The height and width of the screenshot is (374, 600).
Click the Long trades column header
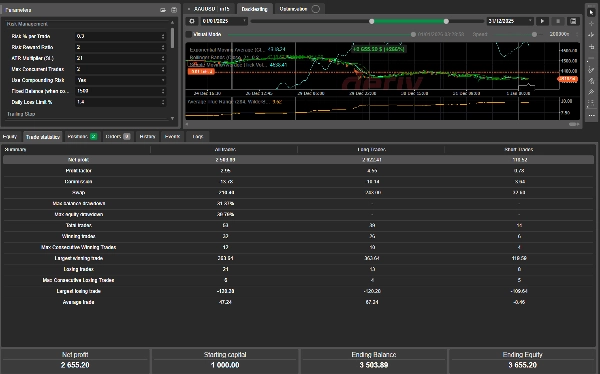coord(371,149)
